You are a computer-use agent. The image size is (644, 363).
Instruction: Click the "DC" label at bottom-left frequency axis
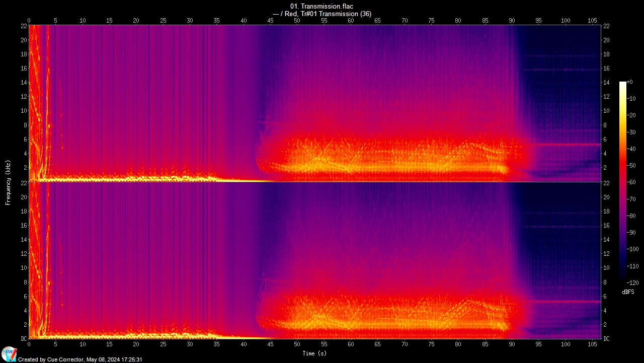[24, 339]
